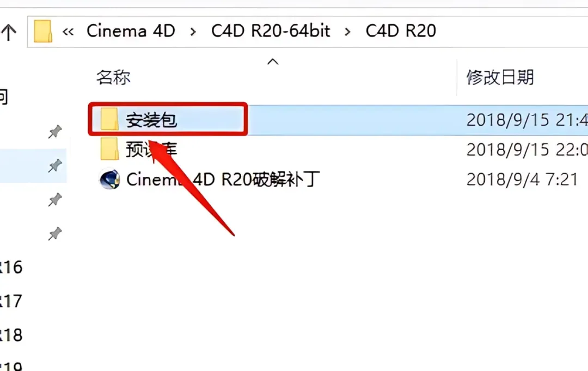Image resolution: width=588 pixels, height=371 pixels.
Task: Click the Cinema 4D R20 patch application icon
Action: coord(109,179)
